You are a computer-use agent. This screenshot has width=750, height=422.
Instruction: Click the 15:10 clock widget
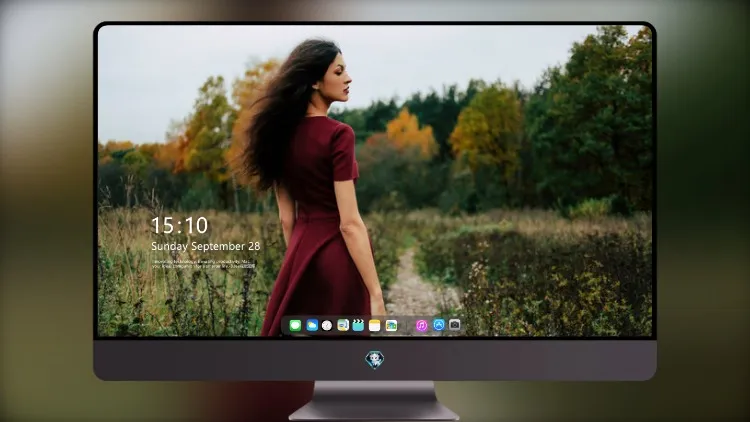point(179,225)
